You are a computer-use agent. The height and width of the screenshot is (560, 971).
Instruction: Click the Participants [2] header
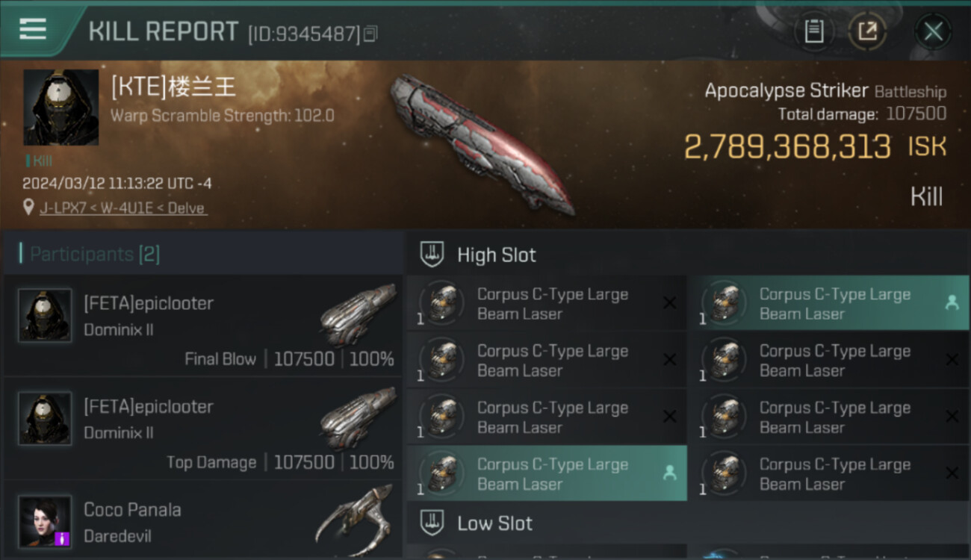click(x=95, y=254)
